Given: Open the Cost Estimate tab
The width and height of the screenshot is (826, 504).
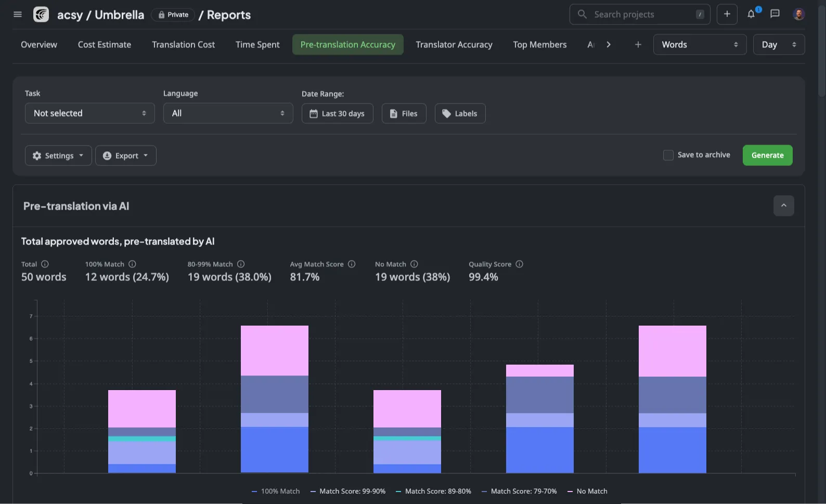Looking at the screenshot, I should point(105,45).
